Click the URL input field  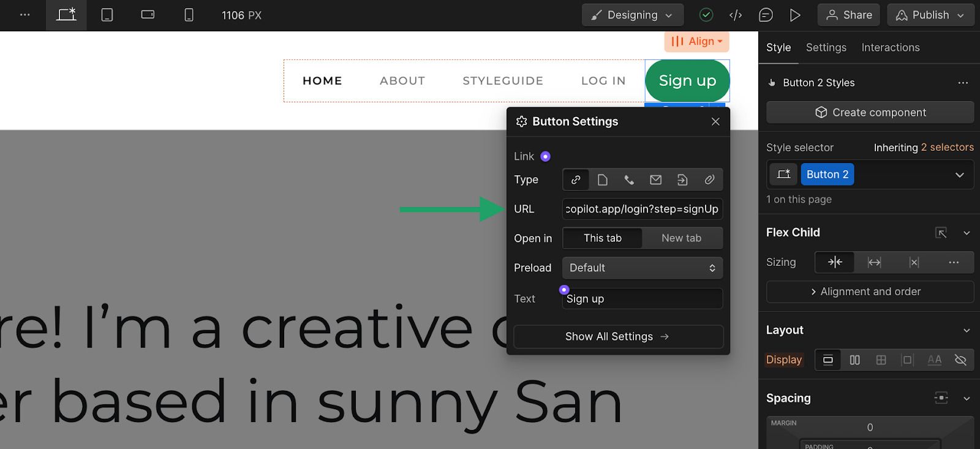pyautogui.click(x=642, y=209)
